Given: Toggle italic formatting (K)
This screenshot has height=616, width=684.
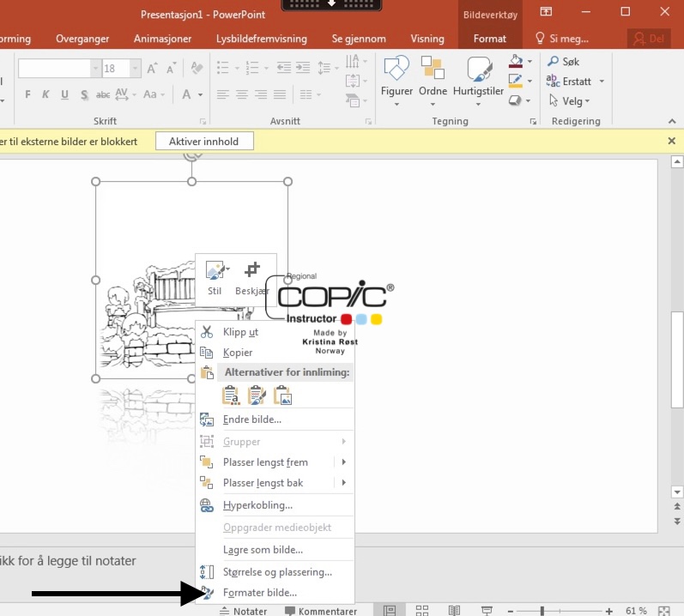Looking at the screenshot, I should (x=45, y=94).
